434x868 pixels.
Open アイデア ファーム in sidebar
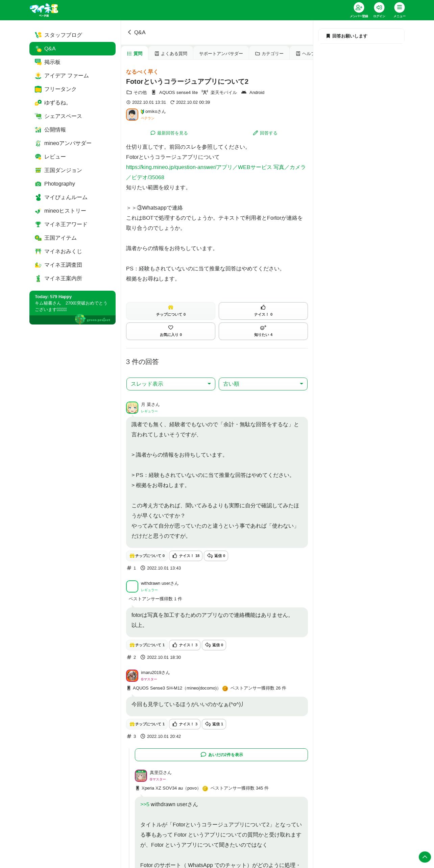pyautogui.click(x=72, y=76)
